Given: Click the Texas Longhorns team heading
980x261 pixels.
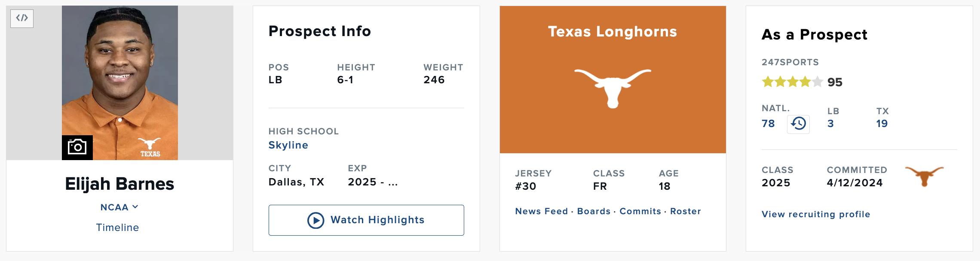Looking at the screenshot, I should (x=612, y=31).
